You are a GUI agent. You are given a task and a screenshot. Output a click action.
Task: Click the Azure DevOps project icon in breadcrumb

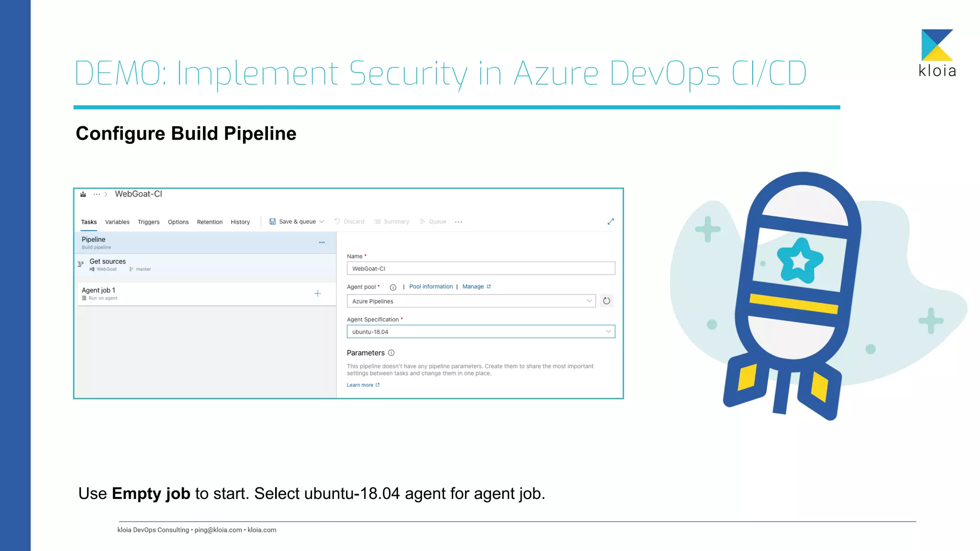tap(83, 194)
